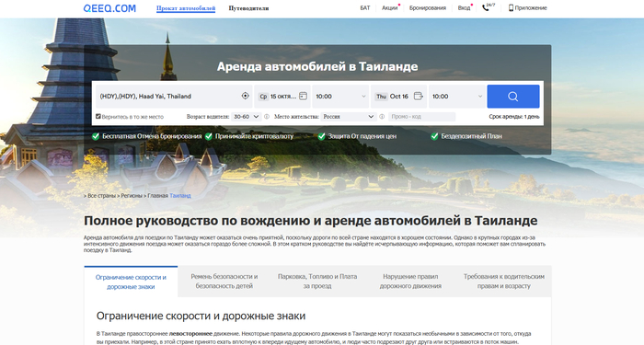Open the pickup date Ср 15 окт field

click(282, 97)
